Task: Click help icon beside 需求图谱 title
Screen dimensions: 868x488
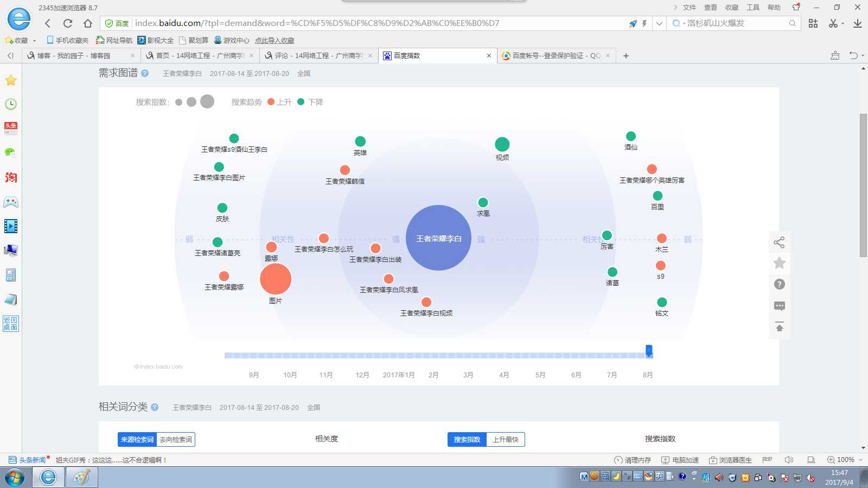Action: [145, 73]
